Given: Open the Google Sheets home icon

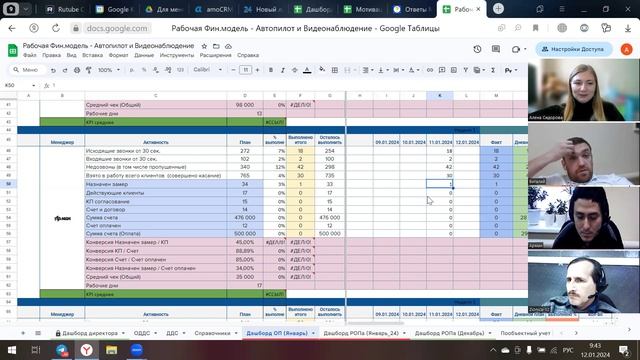Looking at the screenshot, I should [13, 50].
